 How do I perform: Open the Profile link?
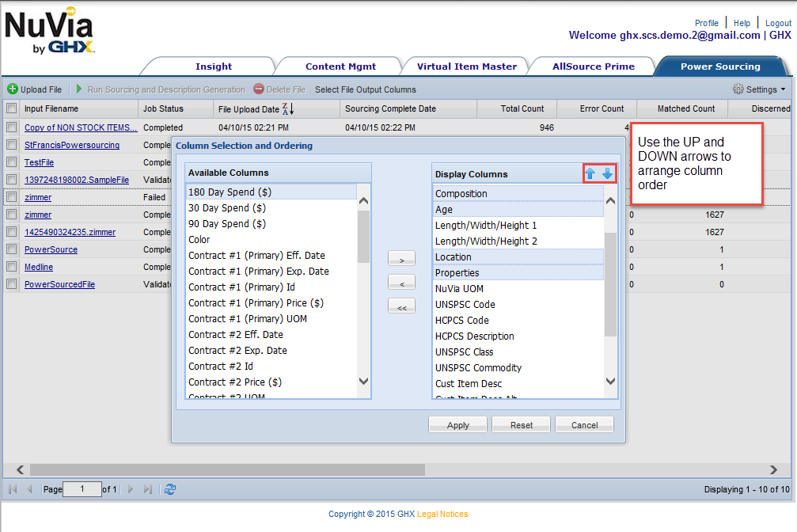[x=707, y=23]
